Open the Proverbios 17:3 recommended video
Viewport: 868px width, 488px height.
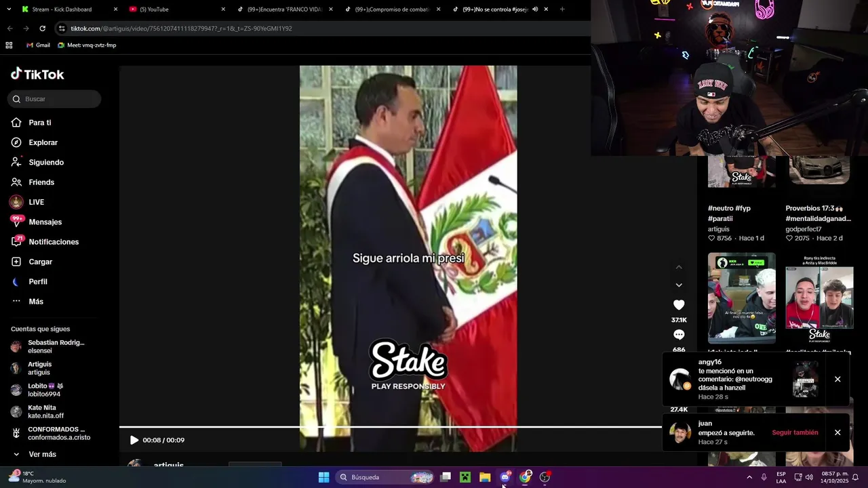(x=819, y=171)
